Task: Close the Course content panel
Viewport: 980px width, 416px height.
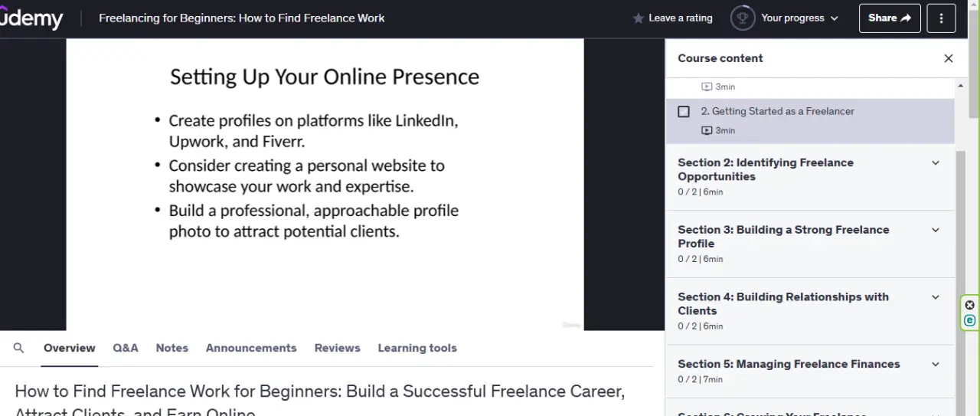Action: (948, 58)
